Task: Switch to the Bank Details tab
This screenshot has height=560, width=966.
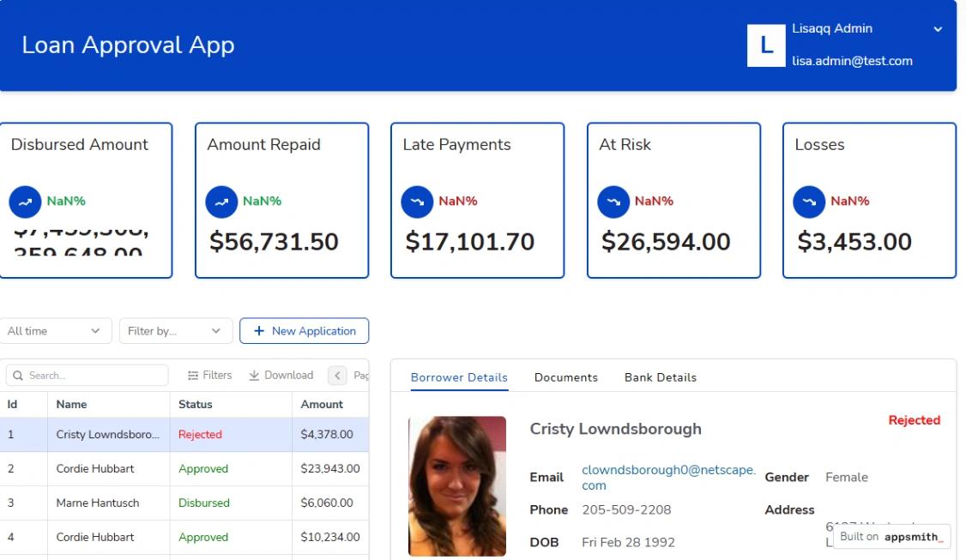Action: [x=661, y=377]
